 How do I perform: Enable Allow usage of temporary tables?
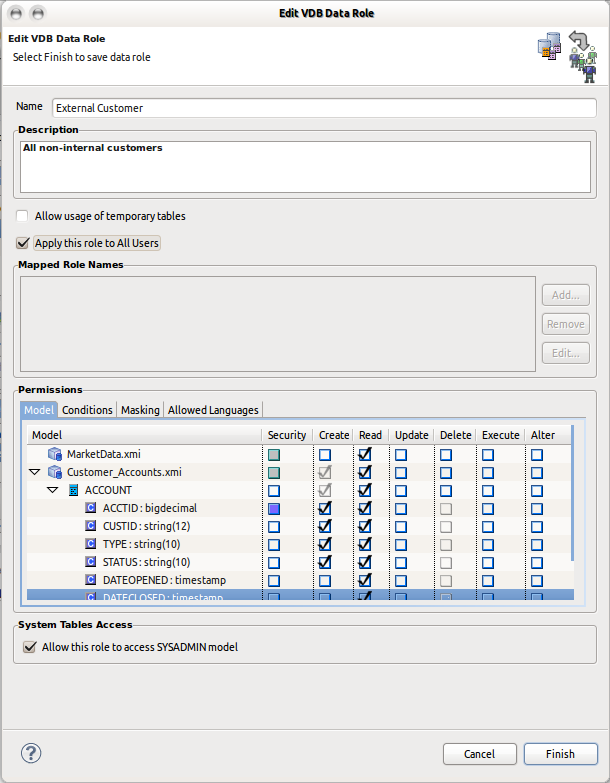point(23,216)
